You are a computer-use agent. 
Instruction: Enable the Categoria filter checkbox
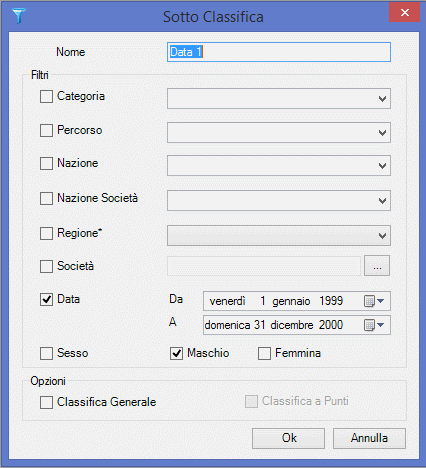coord(46,97)
